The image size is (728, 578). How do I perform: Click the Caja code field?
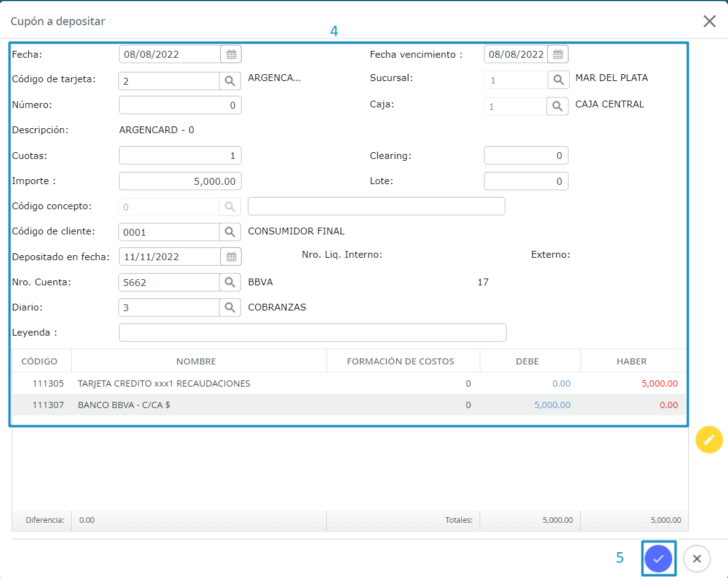point(515,106)
